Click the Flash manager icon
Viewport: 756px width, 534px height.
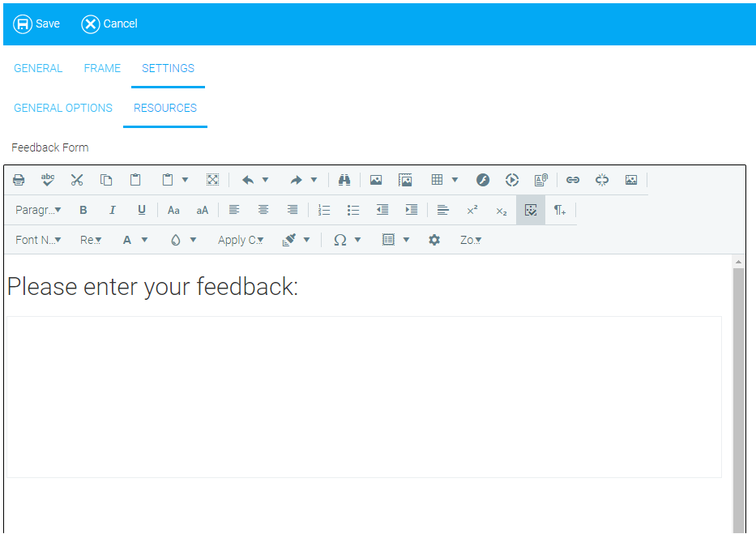pos(483,180)
